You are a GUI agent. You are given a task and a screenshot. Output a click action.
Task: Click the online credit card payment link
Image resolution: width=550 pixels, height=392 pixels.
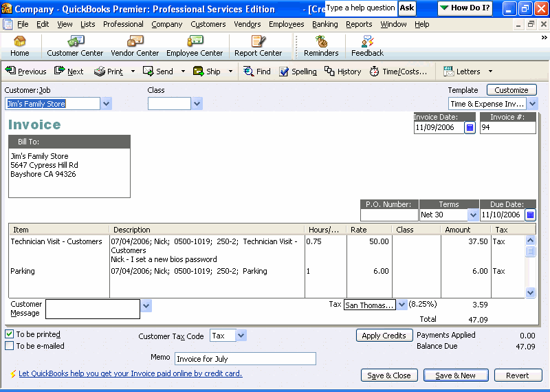coord(130,374)
